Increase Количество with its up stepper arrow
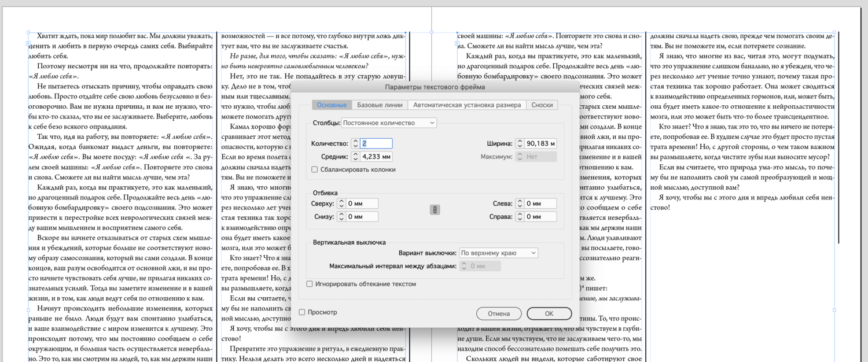This screenshot has width=868, height=362. (x=356, y=141)
